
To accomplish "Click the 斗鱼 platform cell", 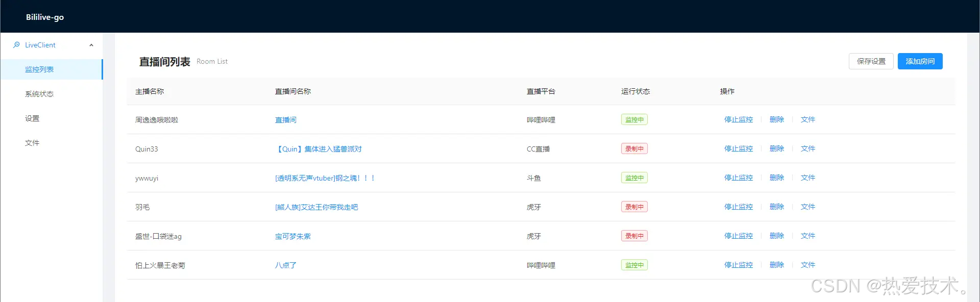I will (x=534, y=178).
